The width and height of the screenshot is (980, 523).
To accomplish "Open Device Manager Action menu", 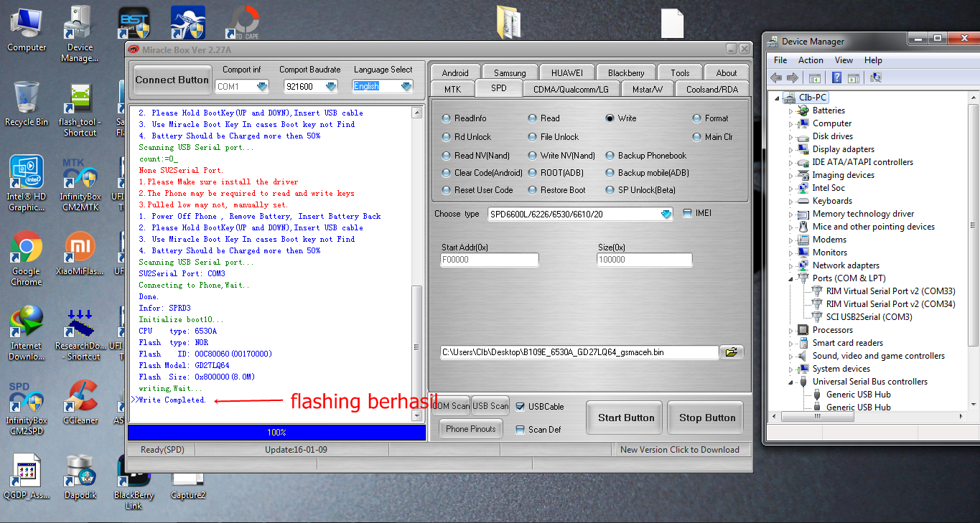I will tap(811, 60).
